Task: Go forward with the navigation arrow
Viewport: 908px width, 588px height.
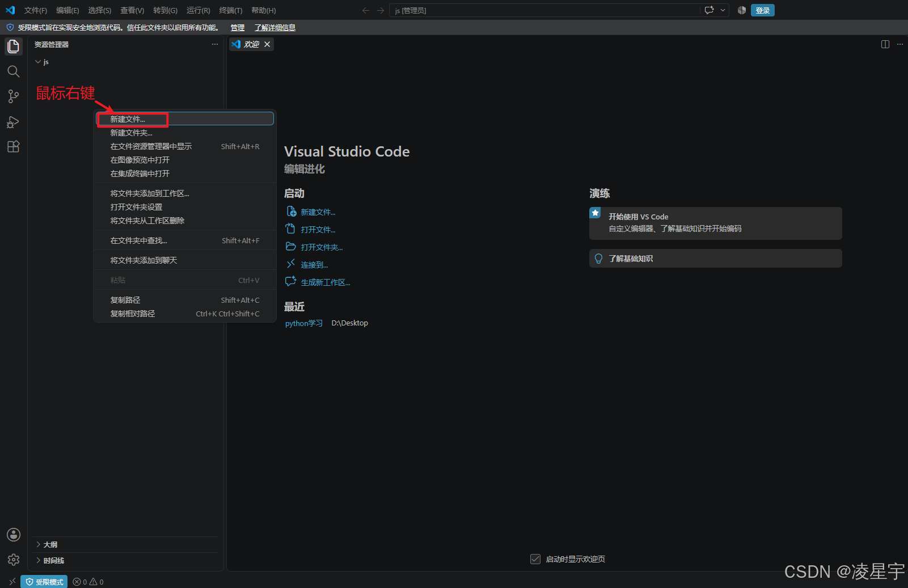Action: tap(381, 10)
